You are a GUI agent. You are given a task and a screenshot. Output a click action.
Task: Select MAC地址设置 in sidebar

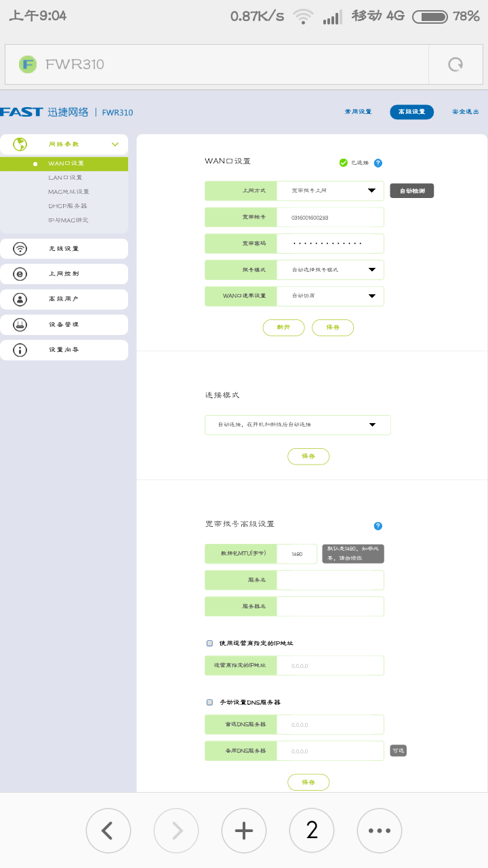pos(68,192)
